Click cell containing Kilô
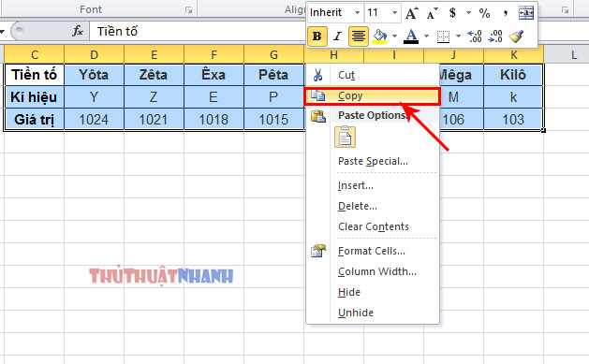Screen dimensions: 589x364 tap(513, 75)
